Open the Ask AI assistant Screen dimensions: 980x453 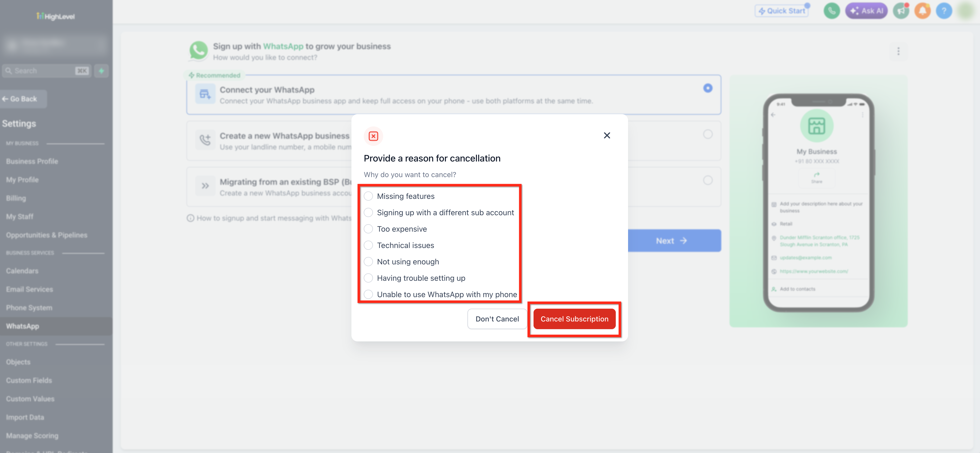click(x=866, y=11)
